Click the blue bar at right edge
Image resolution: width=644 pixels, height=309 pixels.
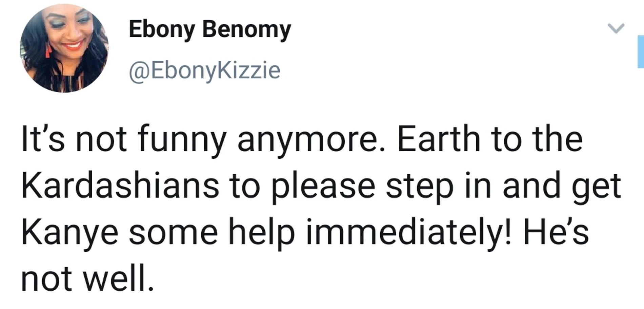[x=640, y=52]
